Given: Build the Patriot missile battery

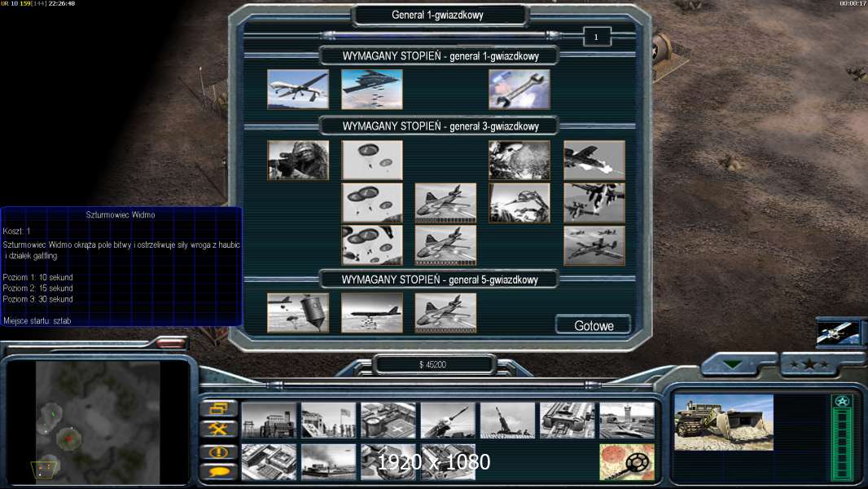Looking at the screenshot, I should pyautogui.click(x=448, y=421).
